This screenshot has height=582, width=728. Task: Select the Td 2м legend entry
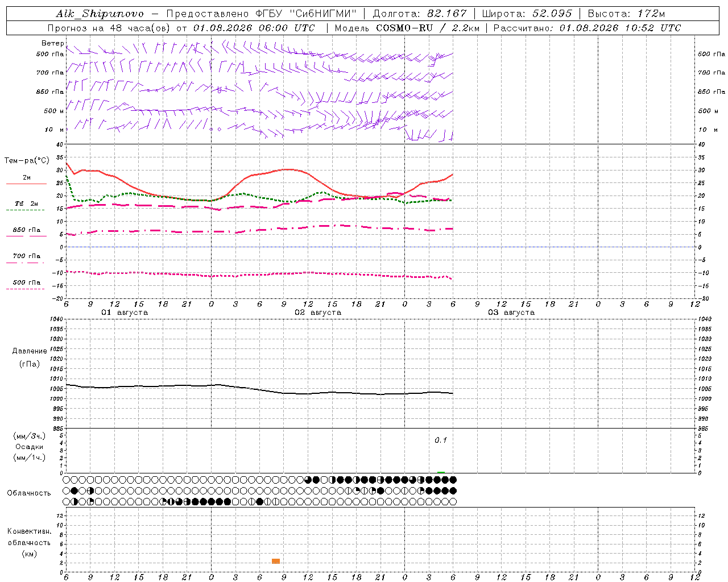pyautogui.click(x=26, y=203)
